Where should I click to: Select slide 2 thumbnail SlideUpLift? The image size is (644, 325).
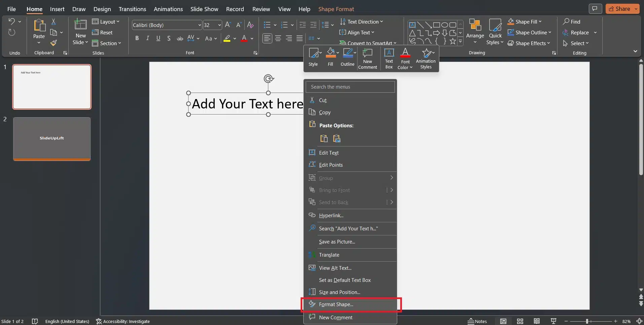click(x=52, y=138)
